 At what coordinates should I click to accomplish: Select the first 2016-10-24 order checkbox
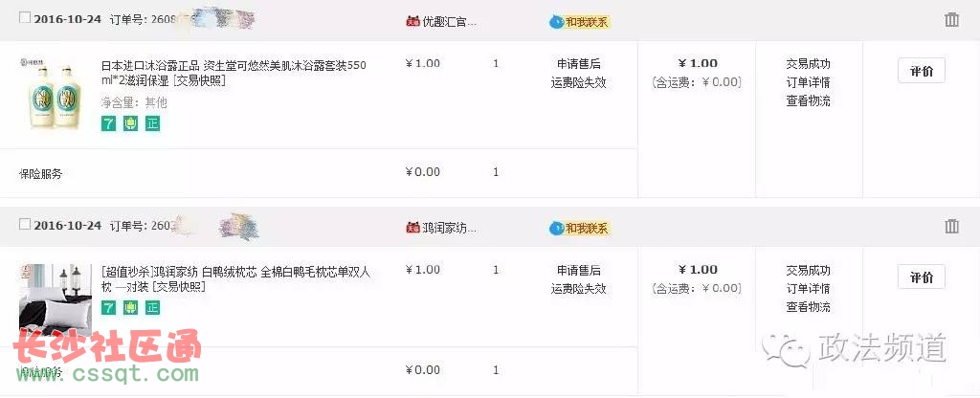(x=24, y=18)
